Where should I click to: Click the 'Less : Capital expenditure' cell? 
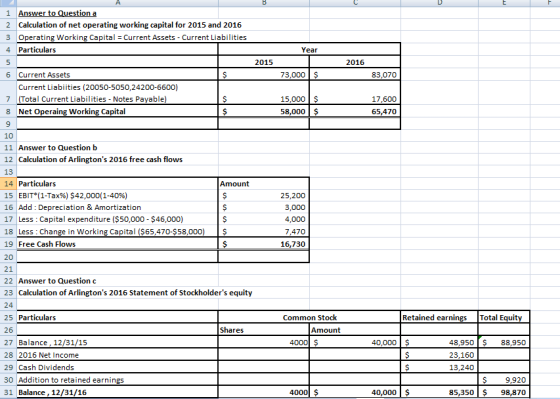117,219
